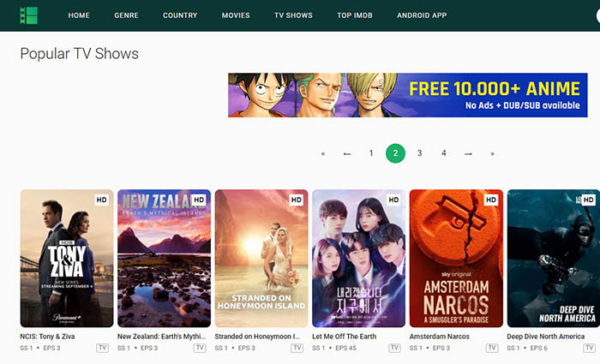This screenshot has width=600, height=364.
Task: Click EPS 45 under Let Me Off The Earth
Action: tap(346, 348)
